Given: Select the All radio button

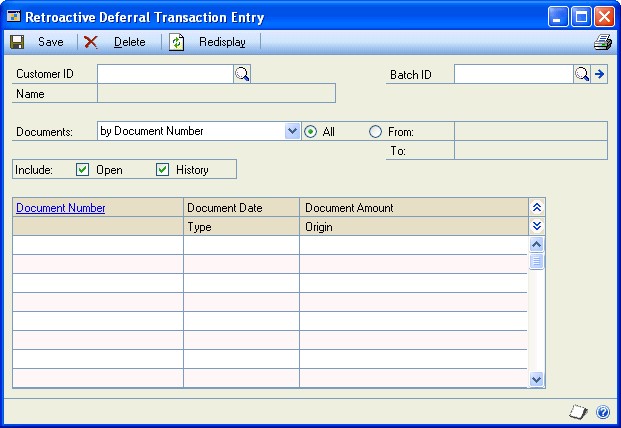Looking at the screenshot, I should [310, 131].
